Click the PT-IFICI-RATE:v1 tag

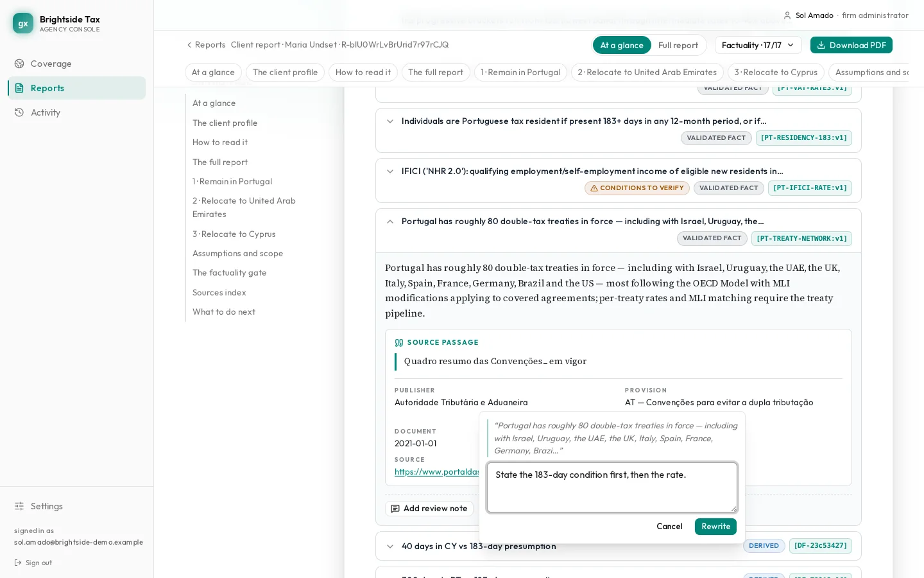click(810, 188)
